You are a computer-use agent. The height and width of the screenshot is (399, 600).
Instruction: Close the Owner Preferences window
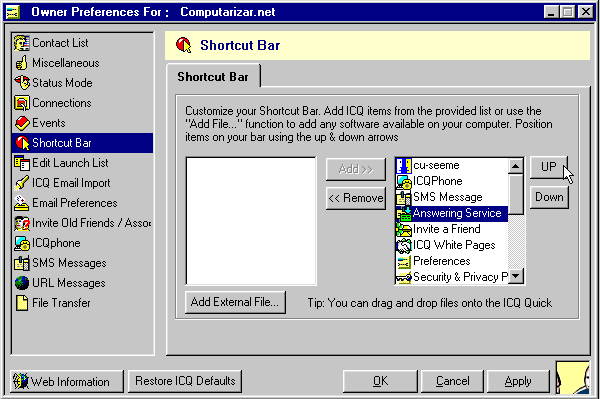(x=586, y=12)
